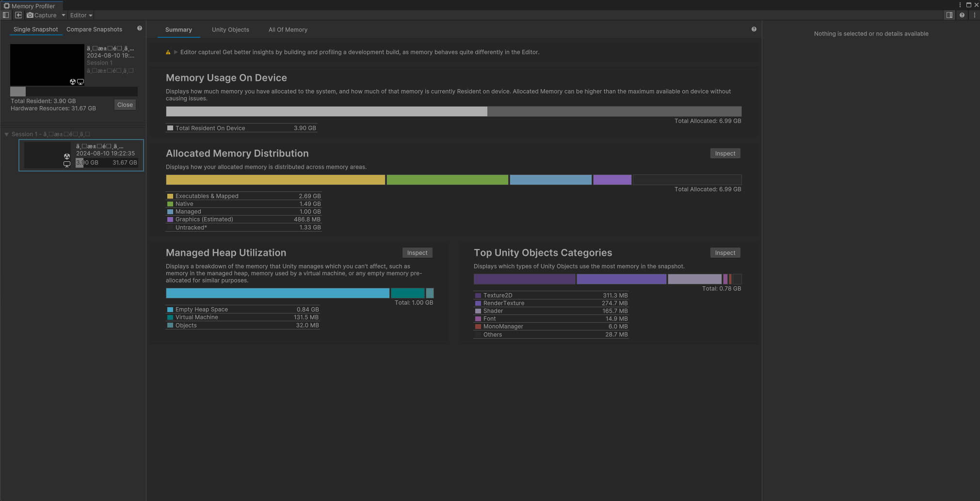Open the All Of Memory tab
The height and width of the screenshot is (501, 980).
(288, 30)
